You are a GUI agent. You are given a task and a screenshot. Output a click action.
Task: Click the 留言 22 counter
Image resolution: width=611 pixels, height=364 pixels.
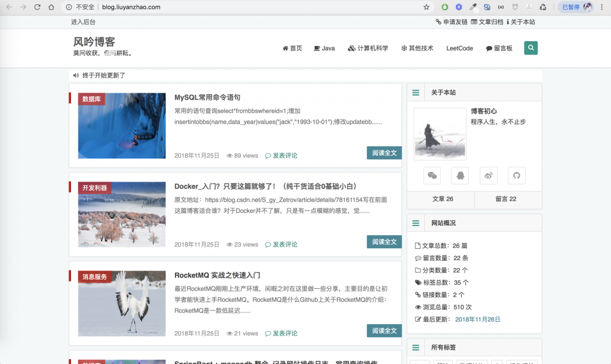point(506,199)
